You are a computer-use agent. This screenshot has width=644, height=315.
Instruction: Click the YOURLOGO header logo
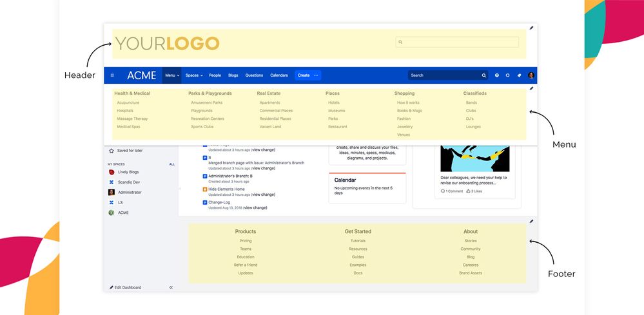167,43
